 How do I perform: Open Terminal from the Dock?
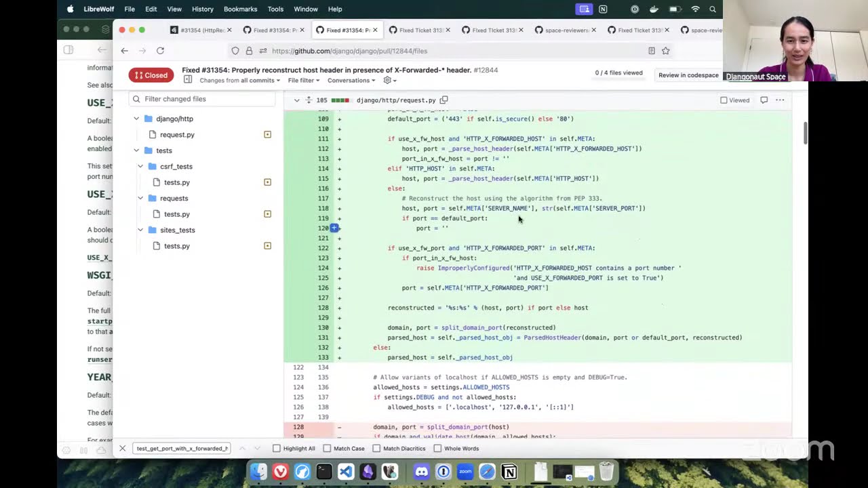pos(324,471)
